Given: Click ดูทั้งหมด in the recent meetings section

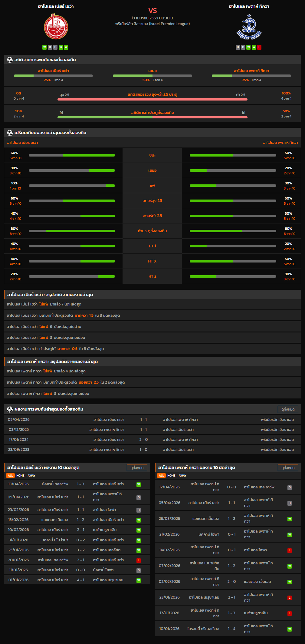Looking at the screenshot, I should [288, 409].
